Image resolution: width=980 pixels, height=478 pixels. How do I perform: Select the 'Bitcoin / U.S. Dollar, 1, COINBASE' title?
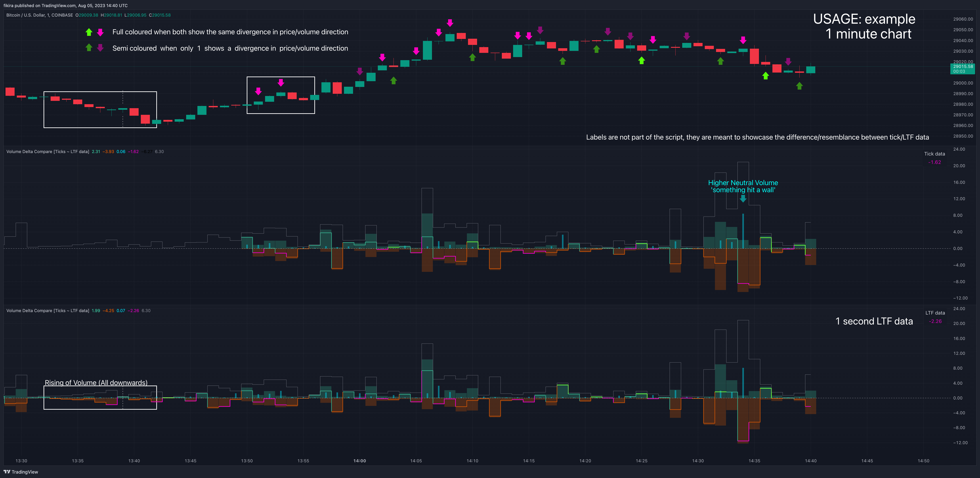[x=40, y=15]
